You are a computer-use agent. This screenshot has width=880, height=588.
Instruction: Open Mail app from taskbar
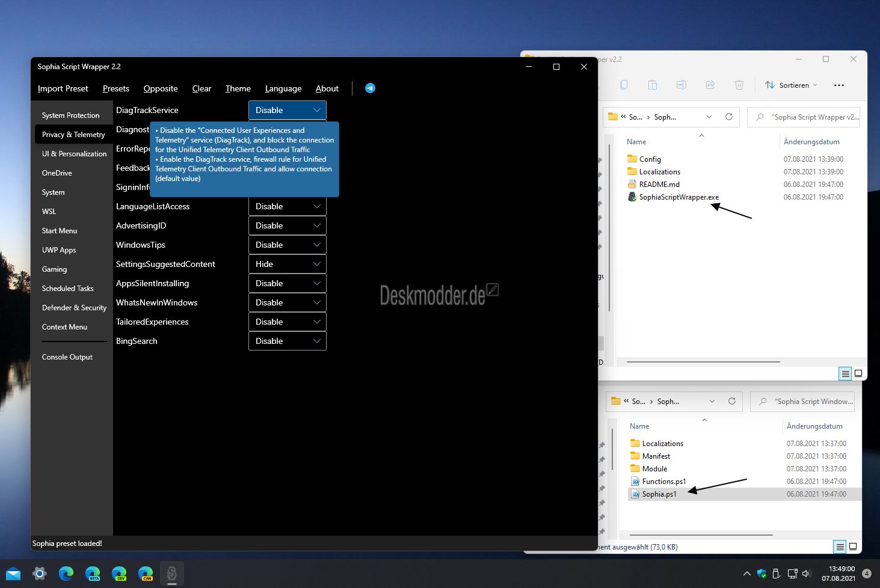pyautogui.click(x=13, y=574)
